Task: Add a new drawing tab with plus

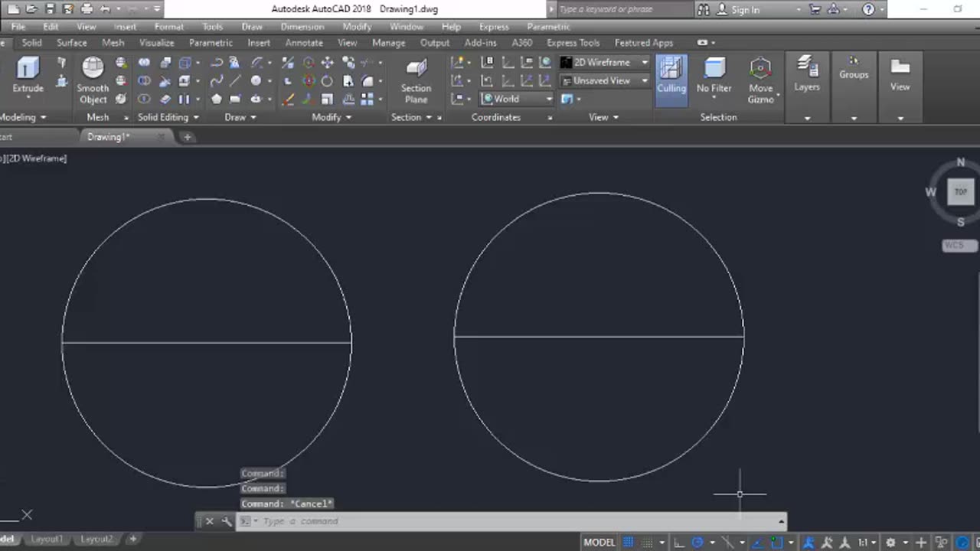Action: (x=187, y=137)
